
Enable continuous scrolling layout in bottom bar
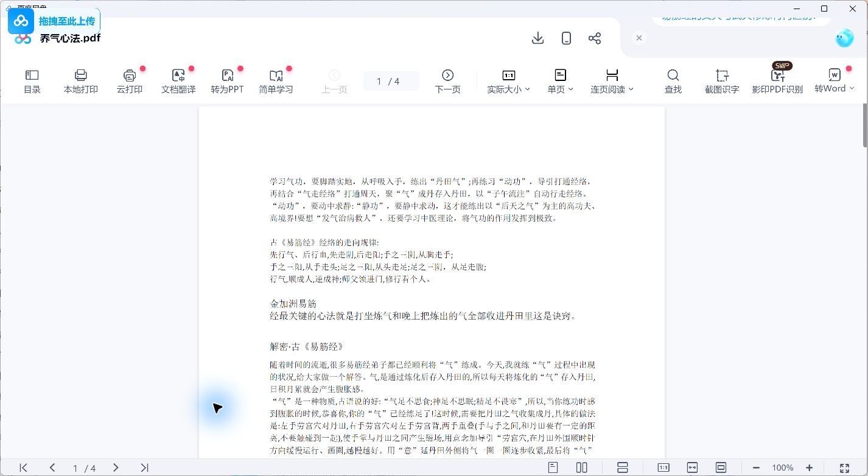click(622, 467)
